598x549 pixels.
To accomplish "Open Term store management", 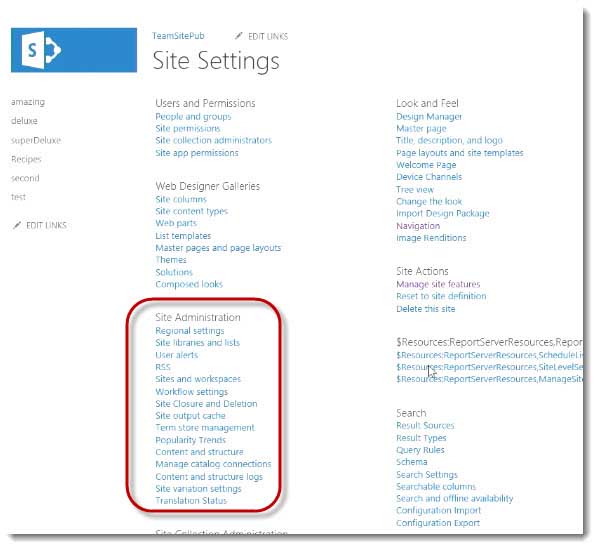I will [x=205, y=428].
